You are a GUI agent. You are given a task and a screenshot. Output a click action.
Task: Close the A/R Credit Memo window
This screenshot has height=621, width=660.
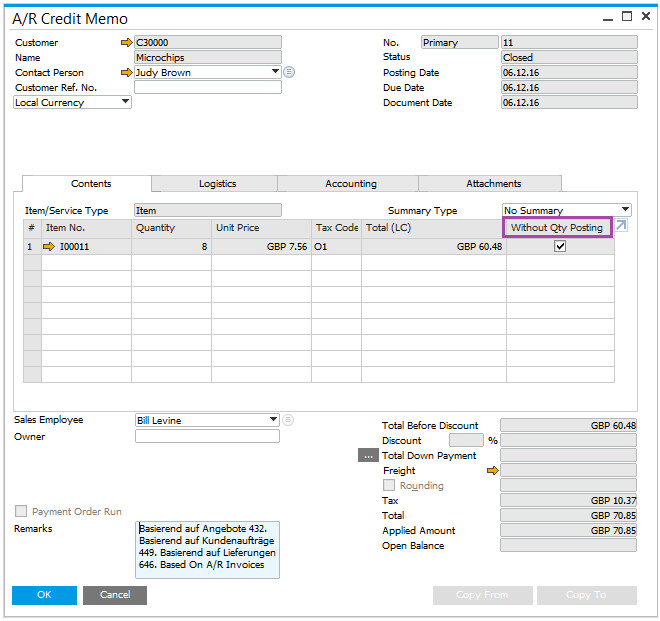click(x=646, y=16)
